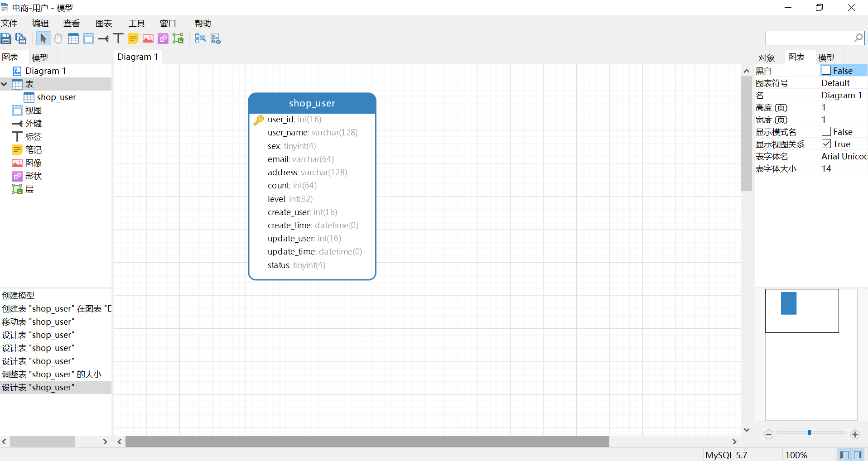868x461 pixels.
Task: Select shop_user in the left tree
Action: click(x=57, y=97)
